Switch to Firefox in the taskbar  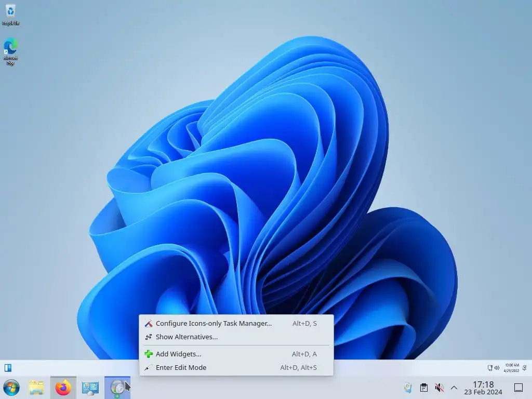pyautogui.click(x=63, y=388)
